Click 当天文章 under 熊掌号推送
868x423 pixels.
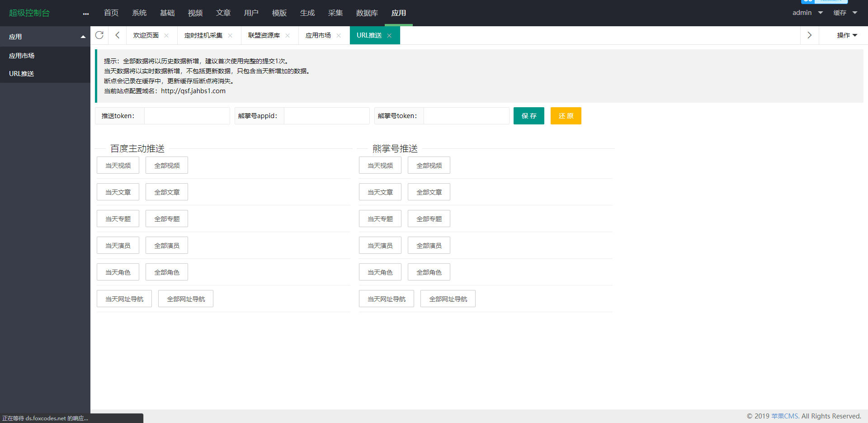(380, 192)
